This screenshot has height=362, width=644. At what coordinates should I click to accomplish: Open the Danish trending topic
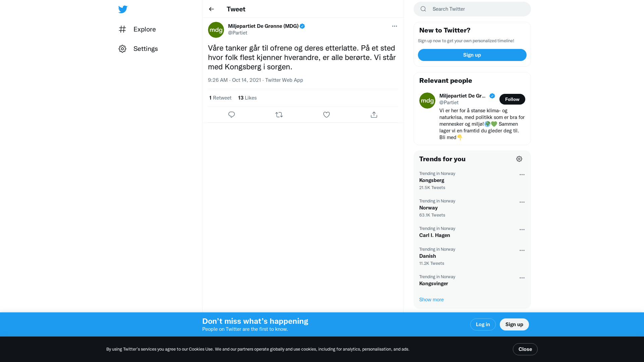point(428,256)
